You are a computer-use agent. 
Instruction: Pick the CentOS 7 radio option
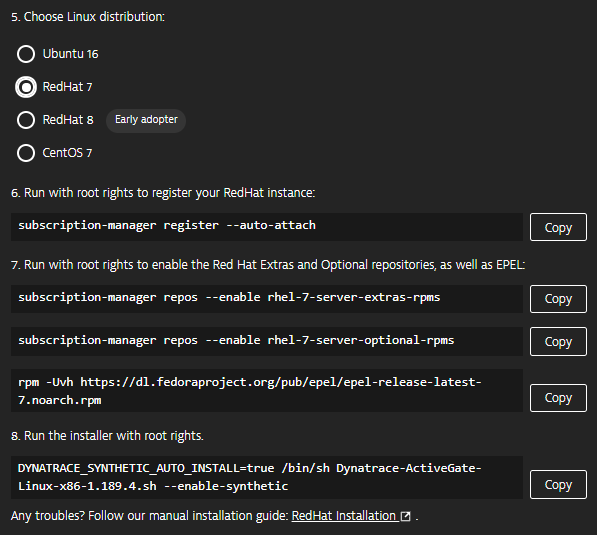[x=26, y=153]
